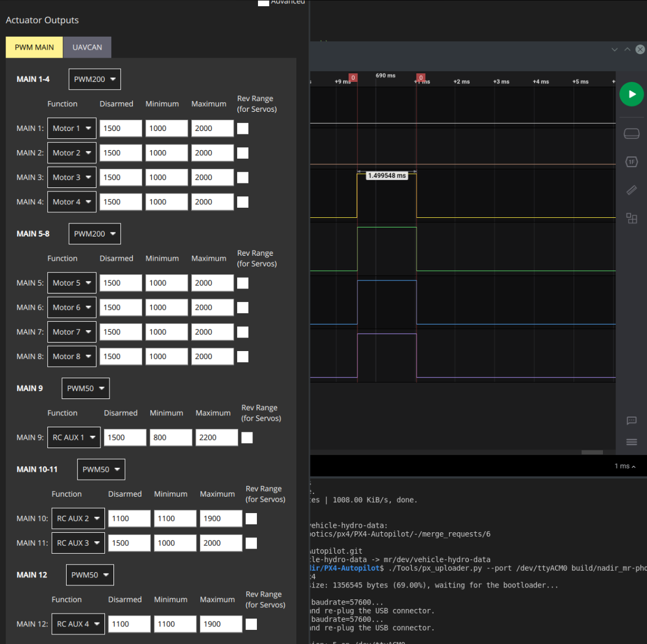Screen dimensions: 647x644
Task: Enable Rev Range for MAIN 1
Action: pos(242,128)
